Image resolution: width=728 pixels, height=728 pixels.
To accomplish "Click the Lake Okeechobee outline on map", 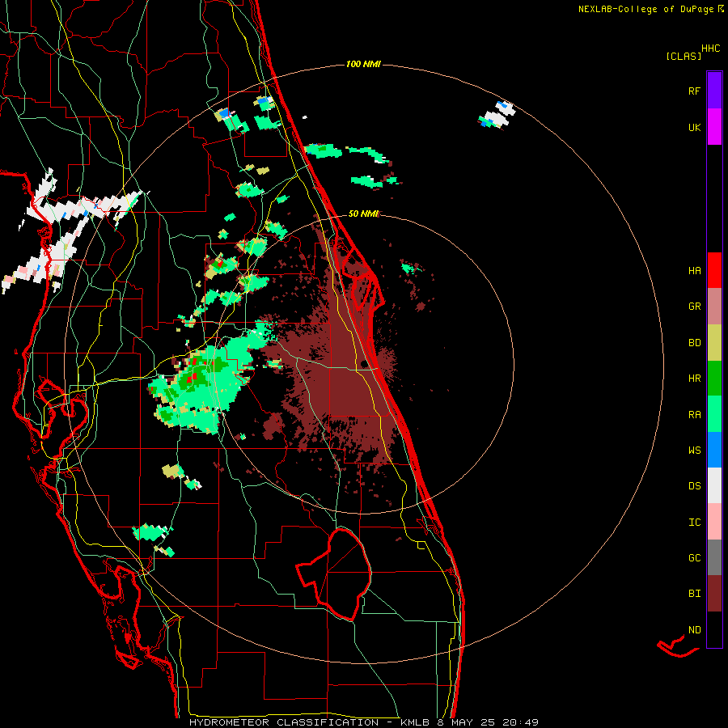I will tap(334, 574).
